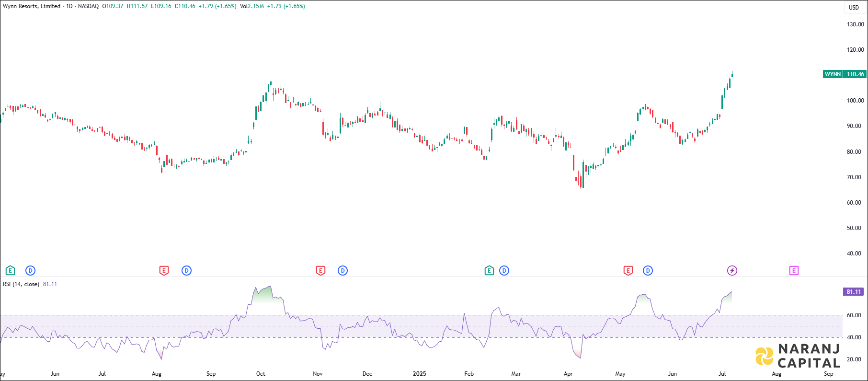868x381 pixels.
Task: Select the RSI (14, close) indicator legend
Action: pyautogui.click(x=21, y=284)
